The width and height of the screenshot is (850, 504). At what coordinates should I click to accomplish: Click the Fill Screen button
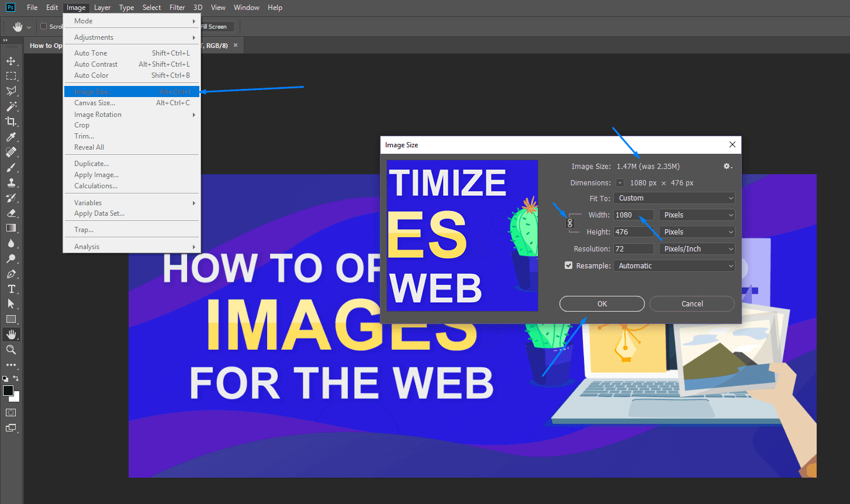(217, 27)
